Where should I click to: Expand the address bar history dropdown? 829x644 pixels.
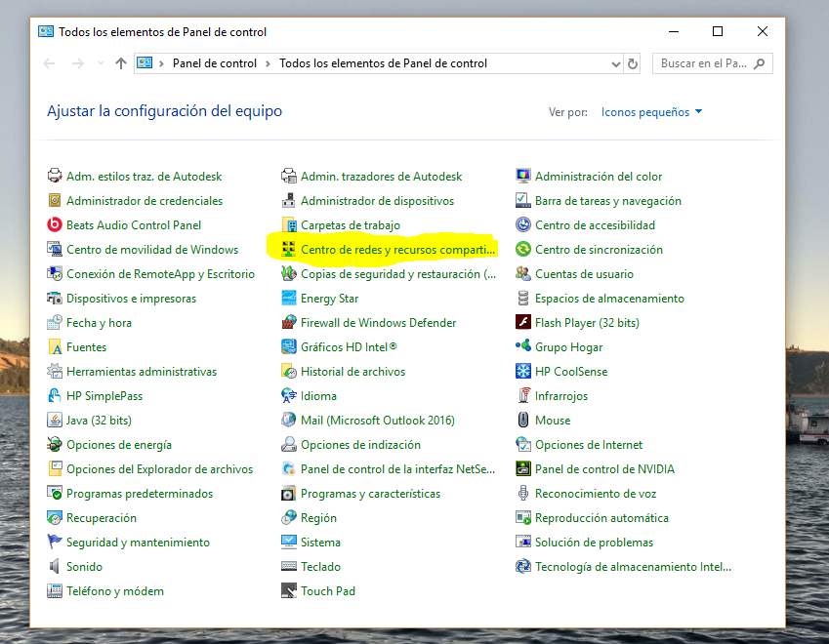coord(615,64)
